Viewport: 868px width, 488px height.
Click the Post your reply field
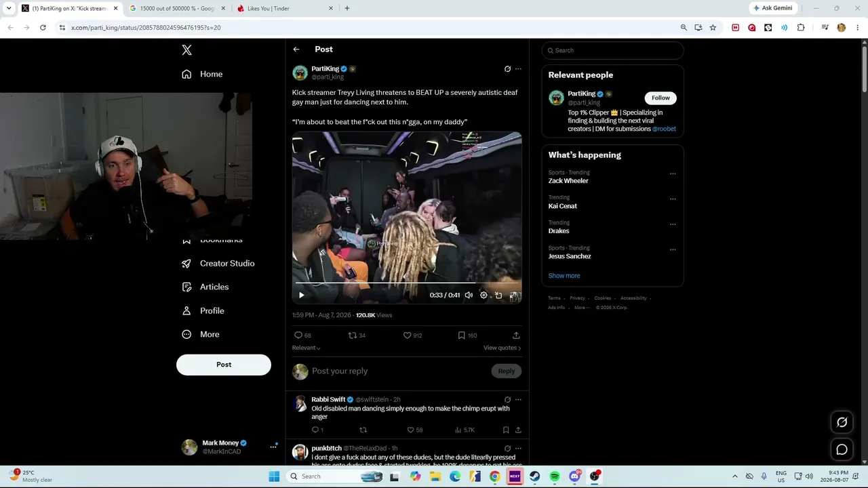click(x=399, y=371)
